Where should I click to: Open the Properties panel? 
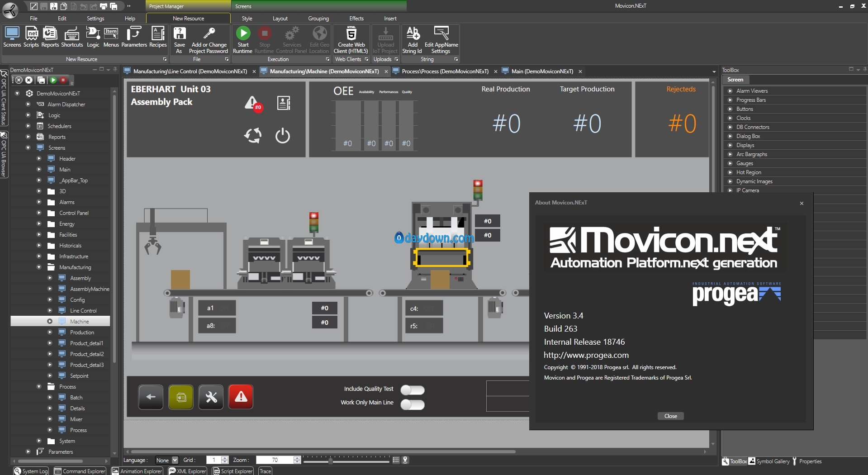click(x=806, y=461)
